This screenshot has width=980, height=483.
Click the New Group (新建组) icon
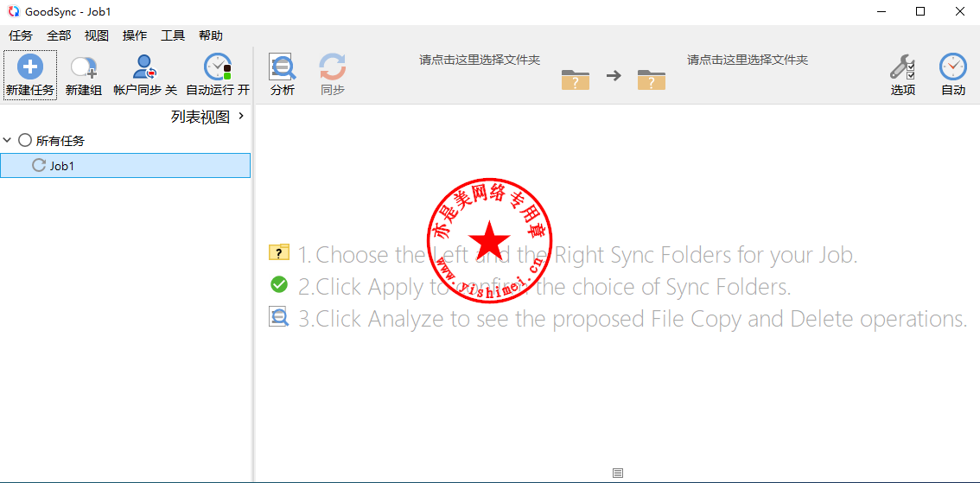click(84, 67)
